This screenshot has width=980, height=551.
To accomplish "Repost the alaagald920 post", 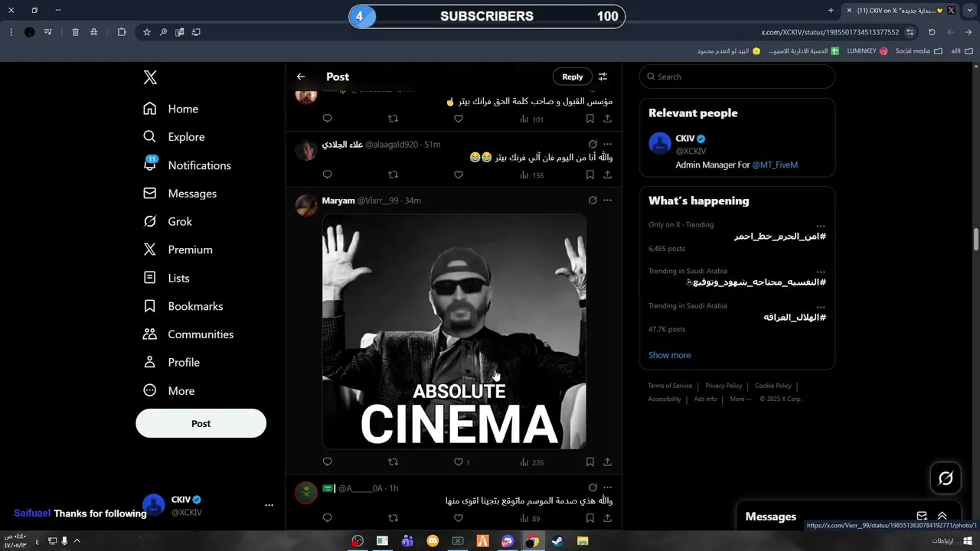I will click(x=393, y=174).
